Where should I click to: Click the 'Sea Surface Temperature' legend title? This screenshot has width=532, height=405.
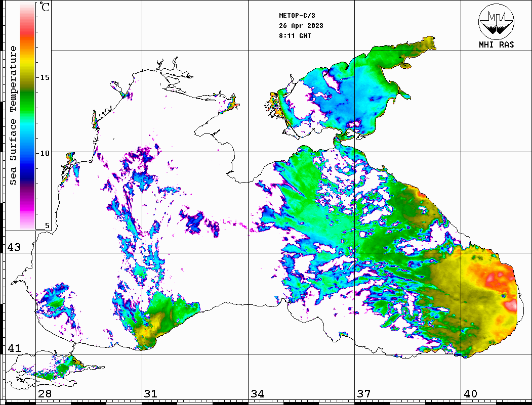tap(13, 116)
